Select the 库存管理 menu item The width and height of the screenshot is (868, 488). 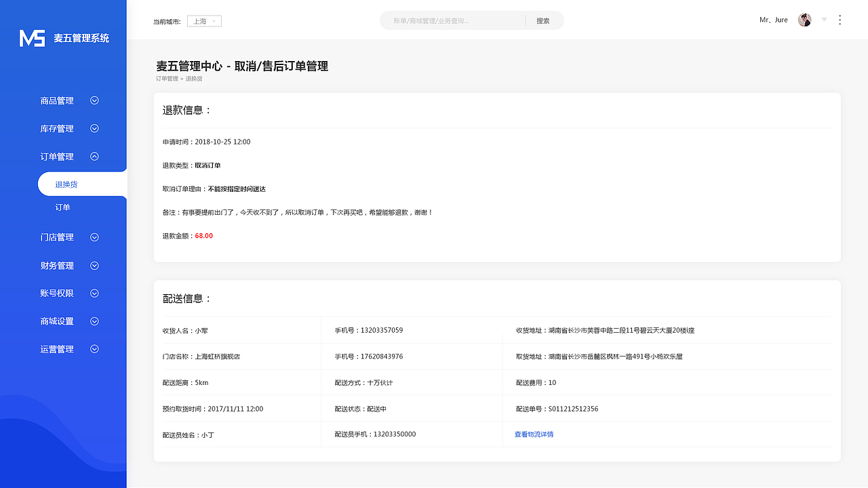(x=57, y=128)
